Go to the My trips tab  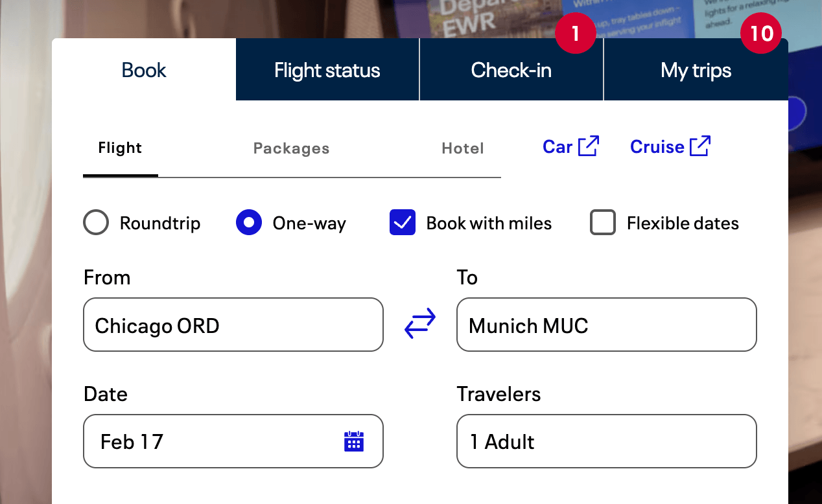tap(696, 70)
